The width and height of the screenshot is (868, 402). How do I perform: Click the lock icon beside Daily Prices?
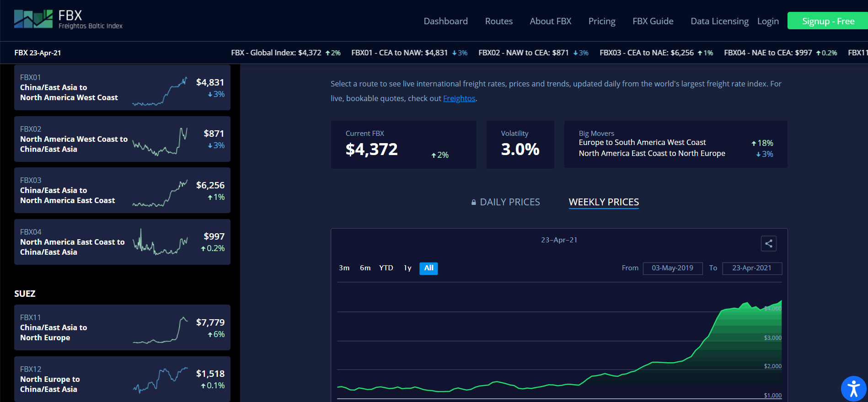coord(474,202)
